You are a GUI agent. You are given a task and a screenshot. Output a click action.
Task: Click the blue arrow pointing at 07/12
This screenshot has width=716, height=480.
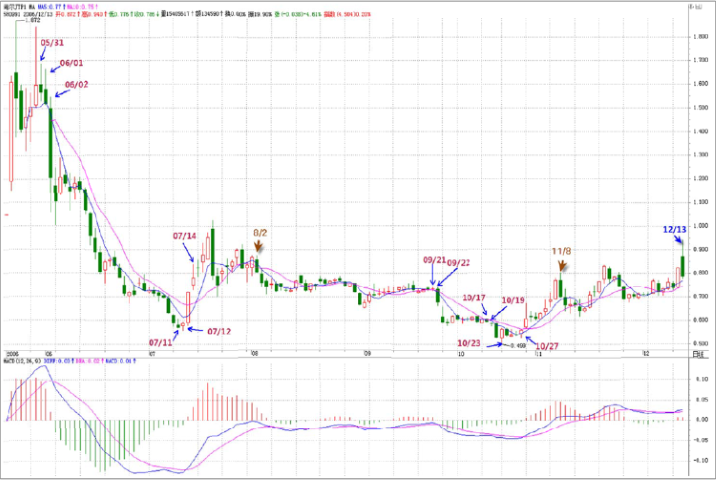pos(194,327)
